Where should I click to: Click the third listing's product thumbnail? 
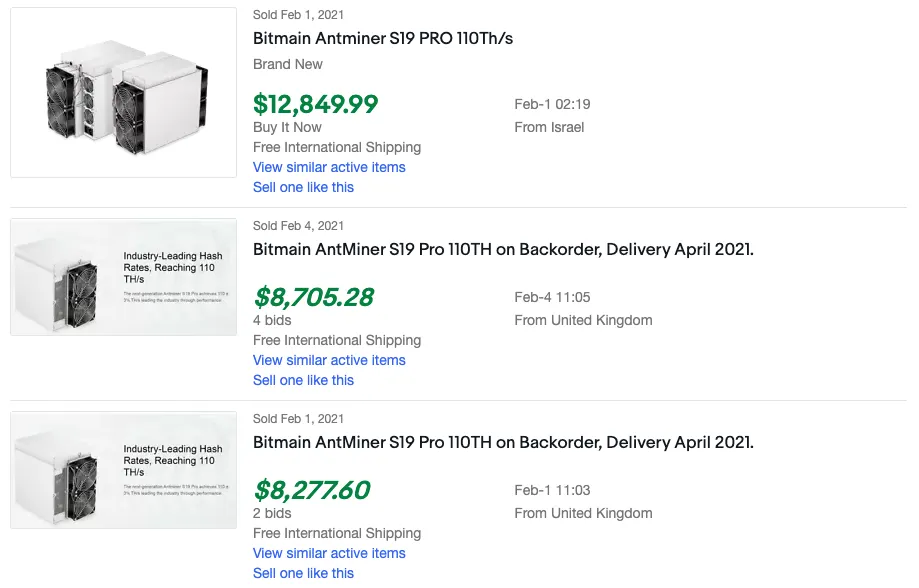click(x=123, y=469)
